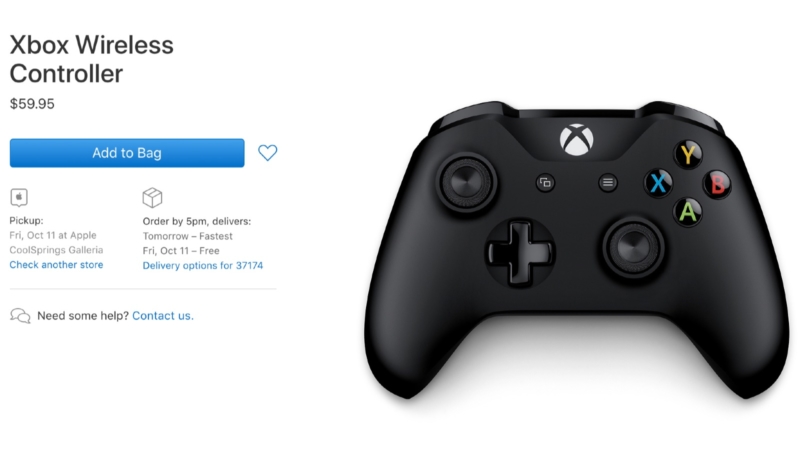Image resolution: width=800 pixels, height=457 pixels.
Task: Click the chat bubbles help icon
Action: click(x=20, y=316)
